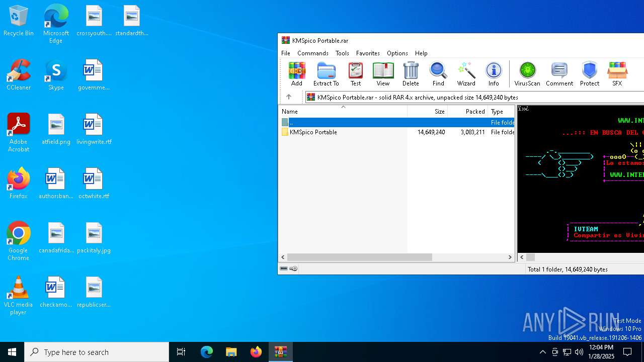The height and width of the screenshot is (362, 644).
Task: Click the Extract To toolbar icon
Action: coord(326,74)
